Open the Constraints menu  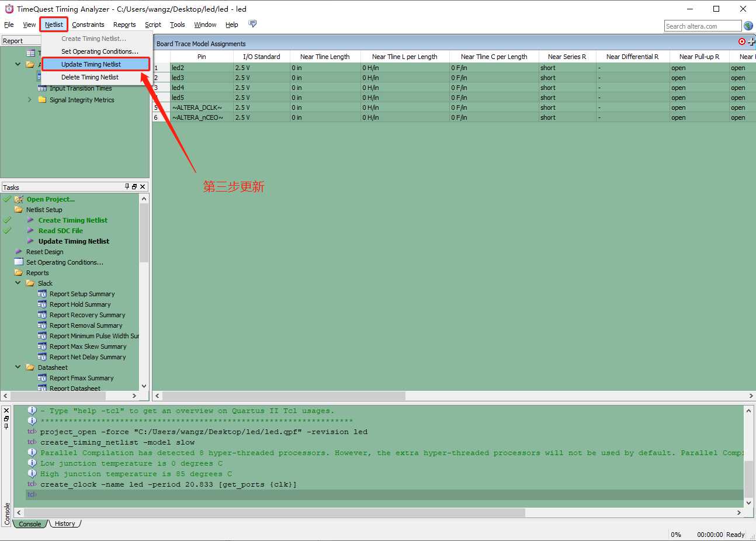[88, 25]
